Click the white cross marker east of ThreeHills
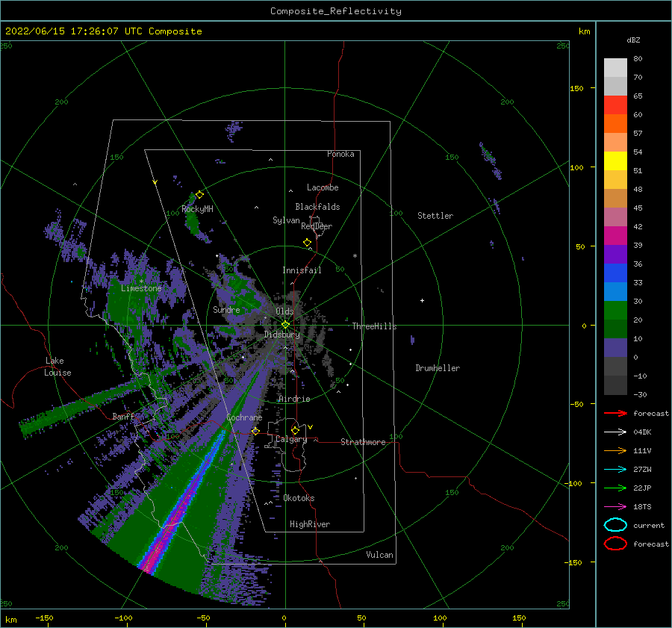The height and width of the screenshot is (628, 672). coord(422,300)
